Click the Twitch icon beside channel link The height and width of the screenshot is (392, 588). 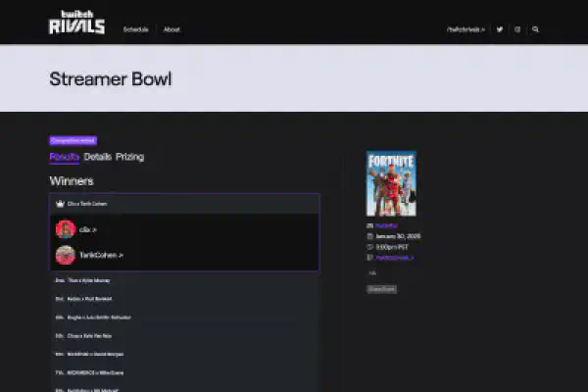(x=369, y=258)
